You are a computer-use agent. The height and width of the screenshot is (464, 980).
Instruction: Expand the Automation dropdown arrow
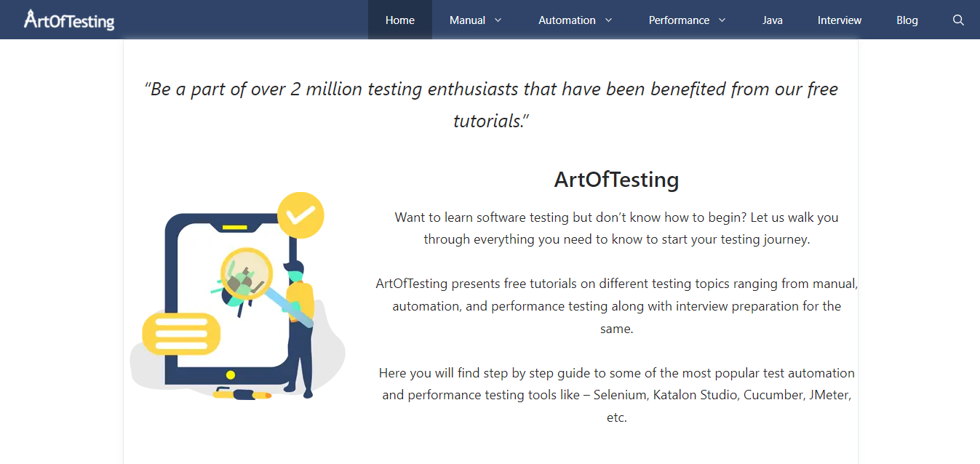click(x=608, y=20)
